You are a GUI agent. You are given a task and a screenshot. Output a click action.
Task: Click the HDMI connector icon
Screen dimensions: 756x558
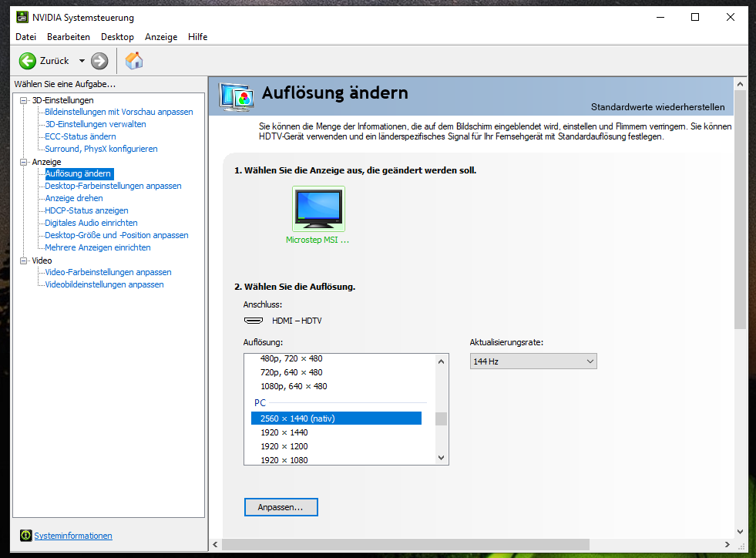tap(253, 321)
